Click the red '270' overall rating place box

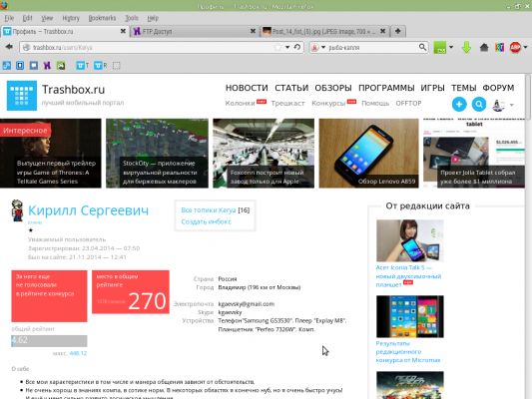[131, 292]
